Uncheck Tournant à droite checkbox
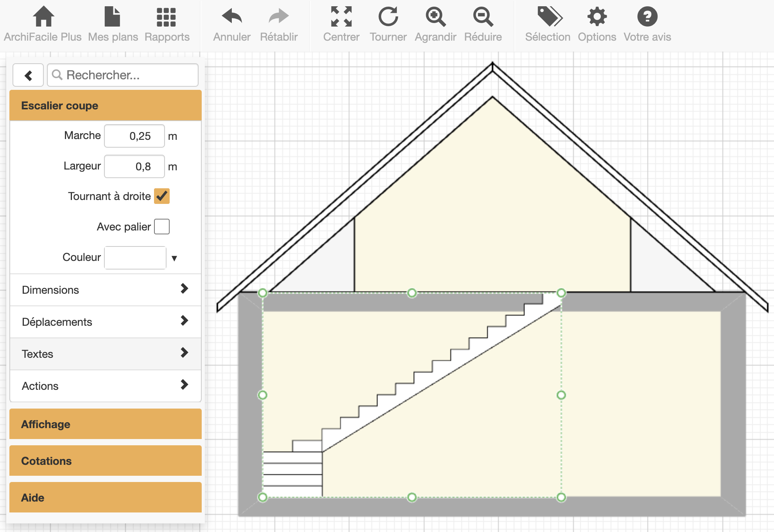Screen dimensions: 774x532 point(162,196)
